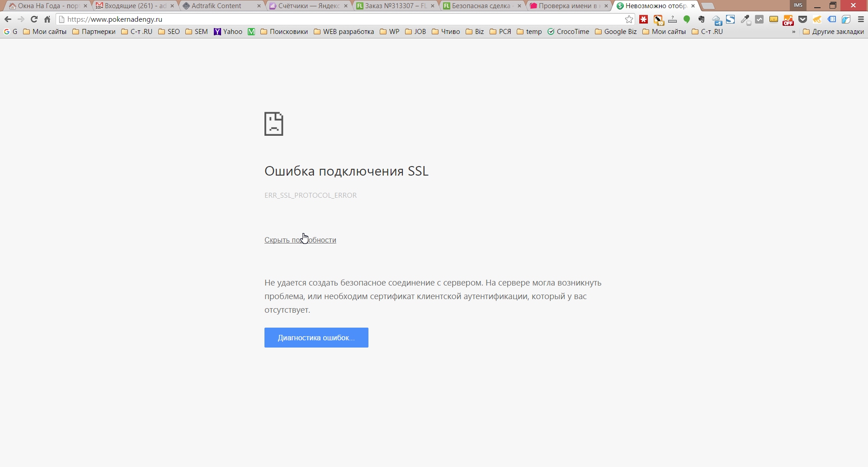Click the Скрыть подробности link
This screenshot has height=467, width=868.
point(300,240)
